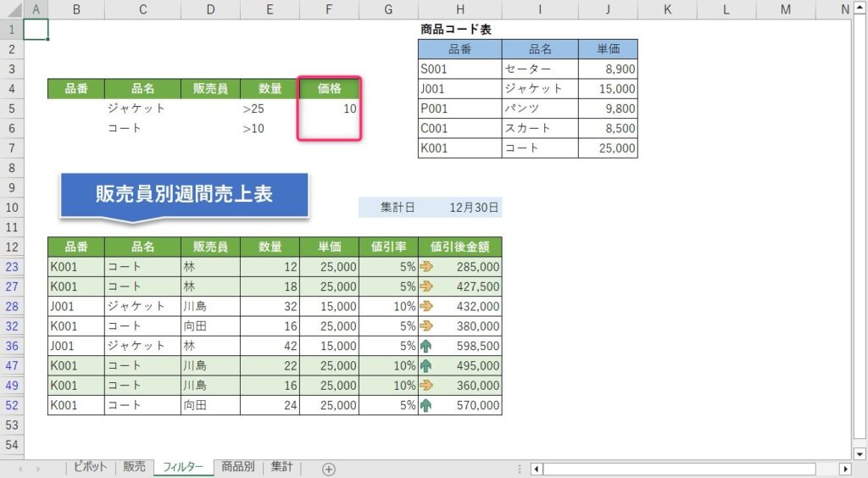Select the 価格 cell containing 10

click(329, 108)
